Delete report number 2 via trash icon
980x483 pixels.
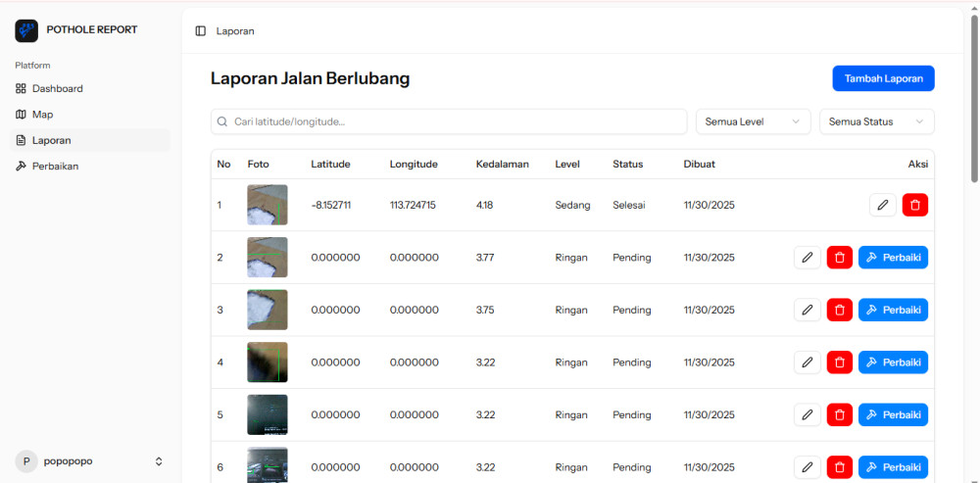[x=840, y=258]
